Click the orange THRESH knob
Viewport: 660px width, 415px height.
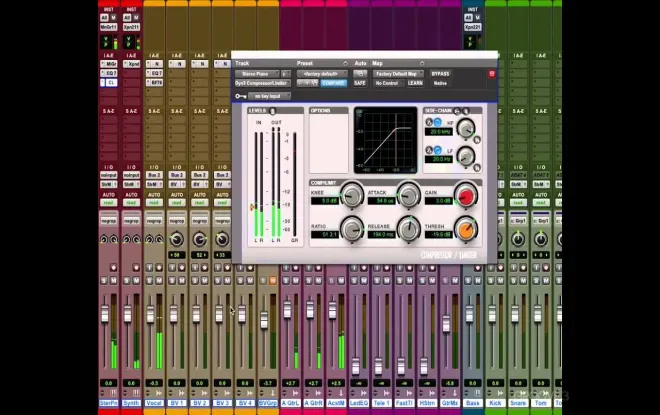pos(466,230)
